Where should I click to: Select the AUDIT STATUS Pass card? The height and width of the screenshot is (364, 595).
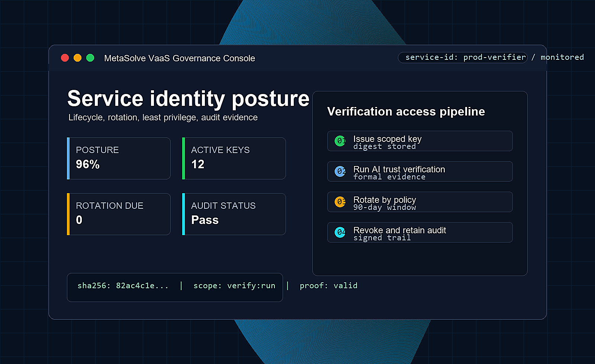[234, 214]
